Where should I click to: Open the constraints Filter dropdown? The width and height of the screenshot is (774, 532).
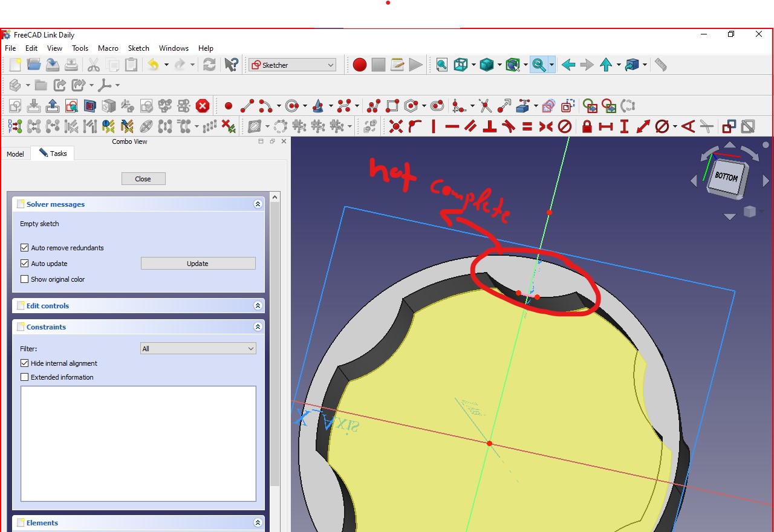click(198, 348)
